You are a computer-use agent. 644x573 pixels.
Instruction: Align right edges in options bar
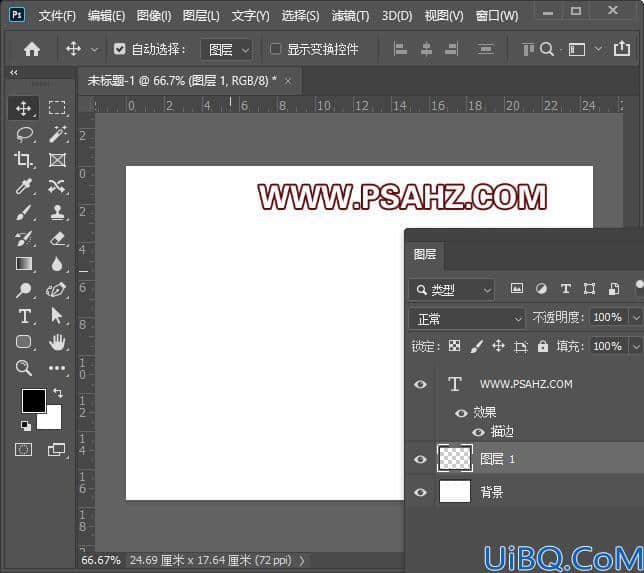pyautogui.click(x=451, y=49)
